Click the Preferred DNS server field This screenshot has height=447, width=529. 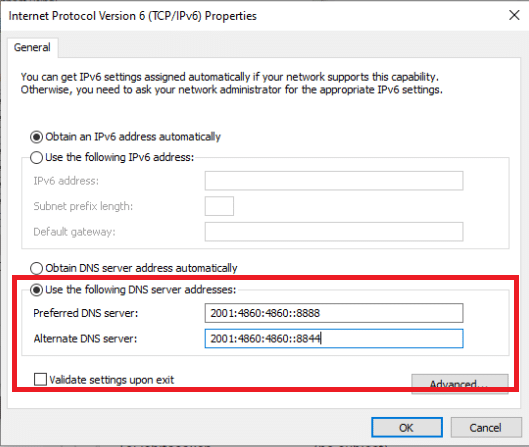click(x=334, y=313)
